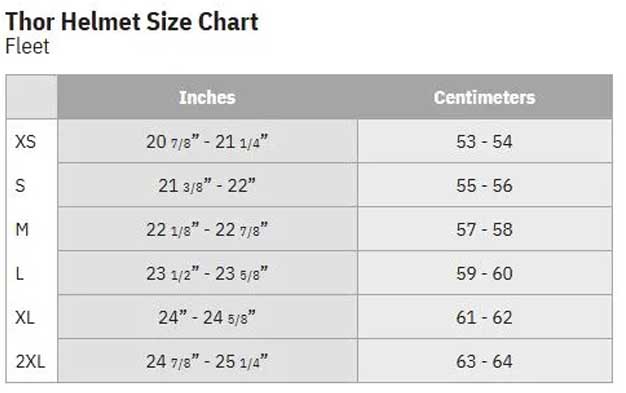Click the 21 3/8" - 22" inches cell
This screenshot has height=393, width=626.
tap(208, 185)
